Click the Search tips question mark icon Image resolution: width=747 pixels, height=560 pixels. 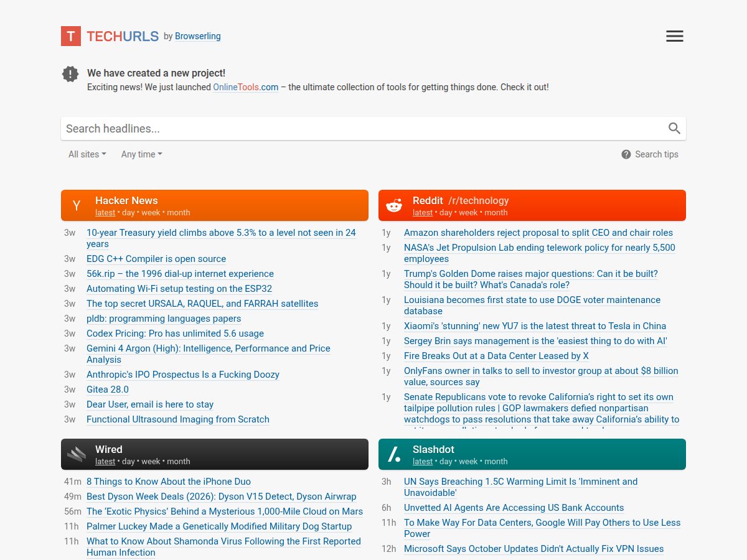pos(626,154)
